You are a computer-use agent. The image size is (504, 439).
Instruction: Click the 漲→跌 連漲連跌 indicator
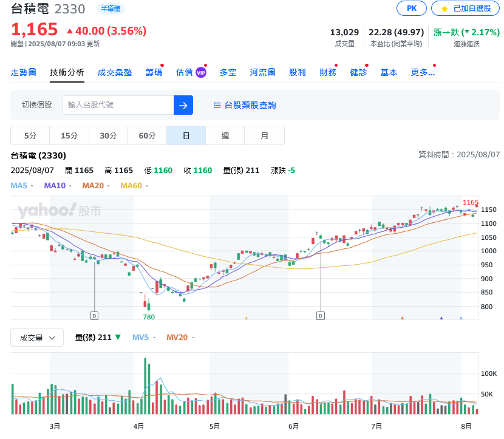[x=466, y=32]
